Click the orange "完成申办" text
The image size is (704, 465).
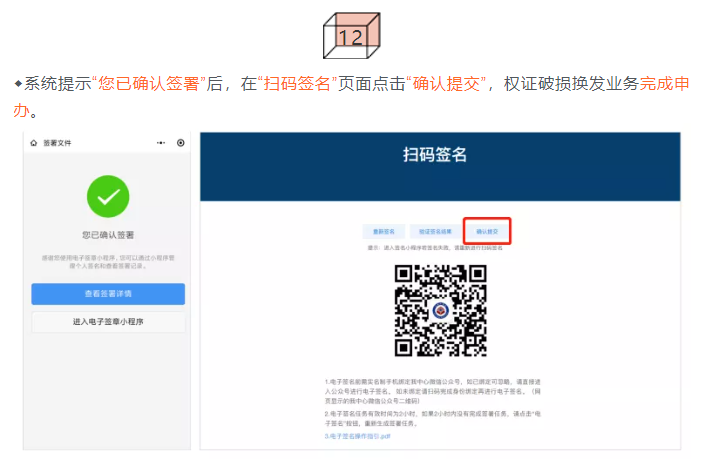tap(664, 84)
